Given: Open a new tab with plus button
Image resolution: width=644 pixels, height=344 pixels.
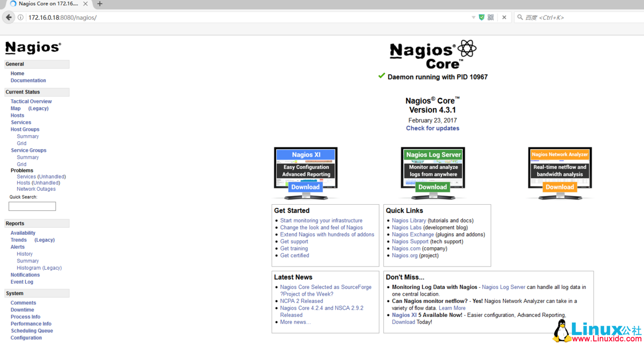Looking at the screenshot, I should tap(100, 4).
